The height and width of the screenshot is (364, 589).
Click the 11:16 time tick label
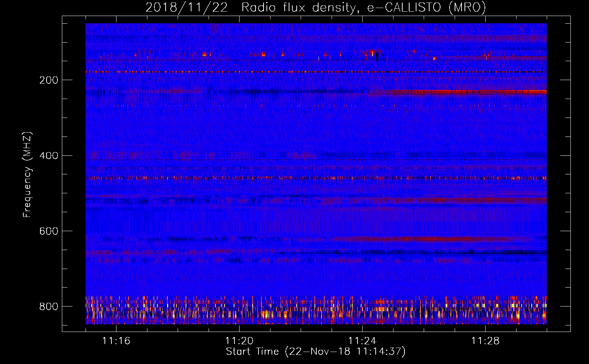click(x=116, y=341)
